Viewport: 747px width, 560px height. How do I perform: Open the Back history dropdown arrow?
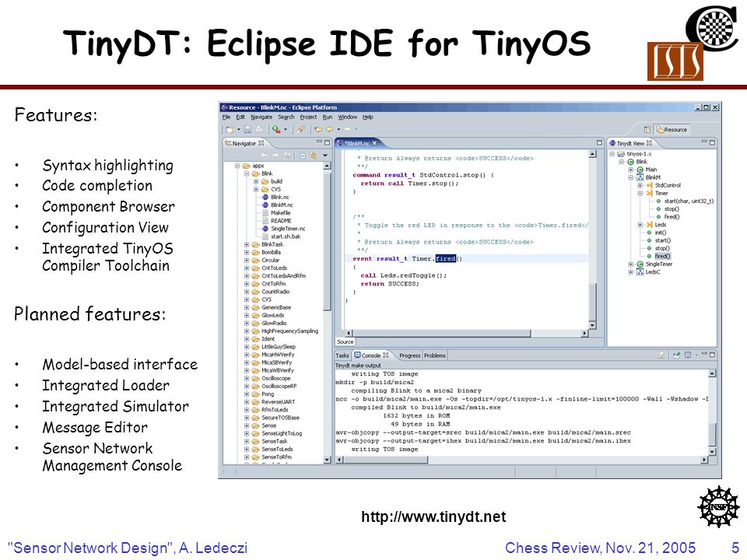pos(338,130)
